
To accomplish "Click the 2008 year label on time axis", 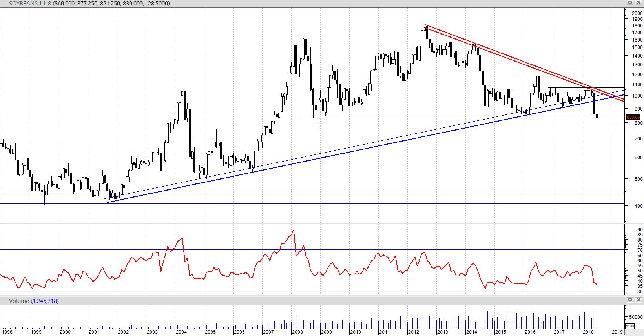I will pos(297,332).
